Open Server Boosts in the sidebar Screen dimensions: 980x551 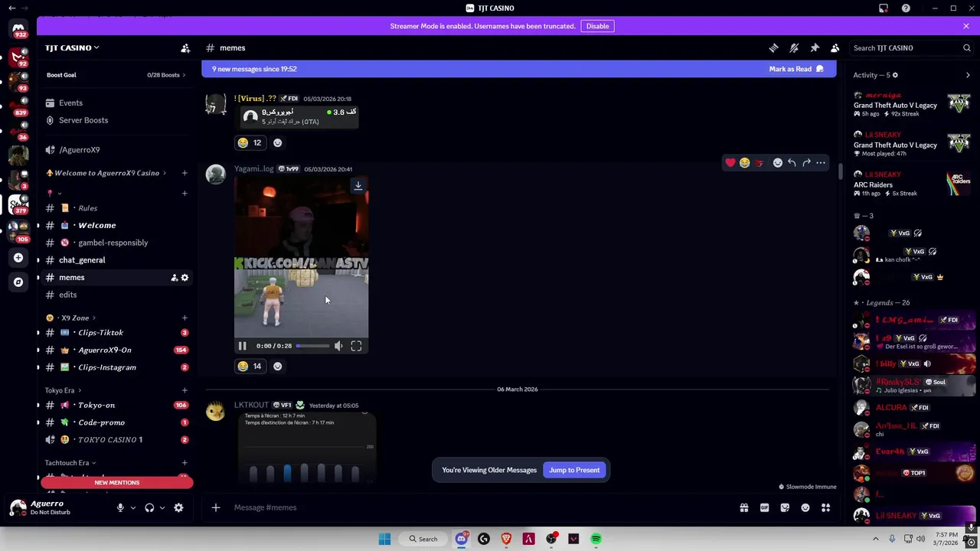click(x=83, y=120)
